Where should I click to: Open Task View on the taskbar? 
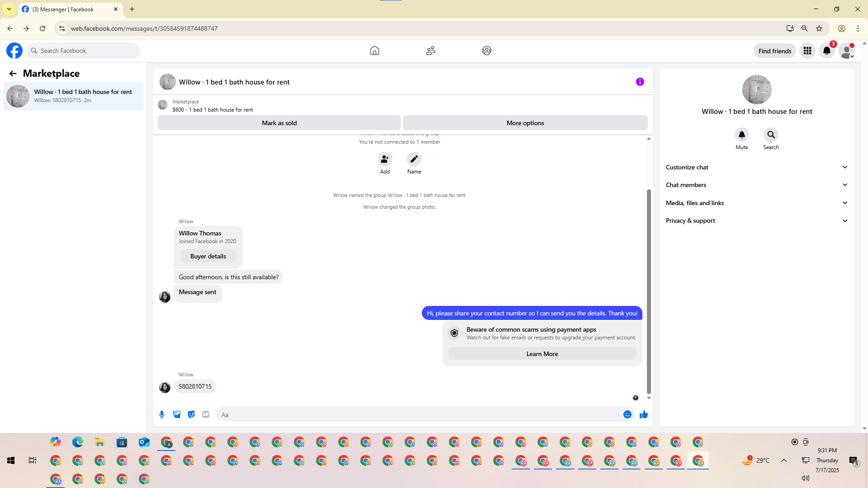point(33,460)
